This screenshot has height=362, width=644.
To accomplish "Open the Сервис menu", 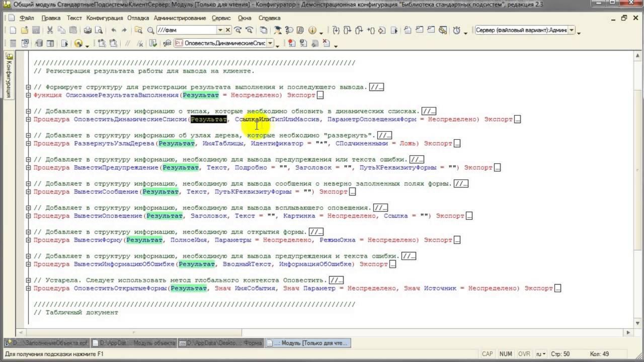I will pyautogui.click(x=221, y=18).
